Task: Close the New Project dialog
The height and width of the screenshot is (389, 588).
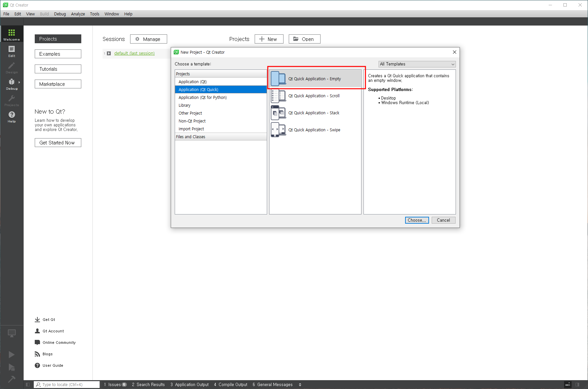Action: point(454,52)
